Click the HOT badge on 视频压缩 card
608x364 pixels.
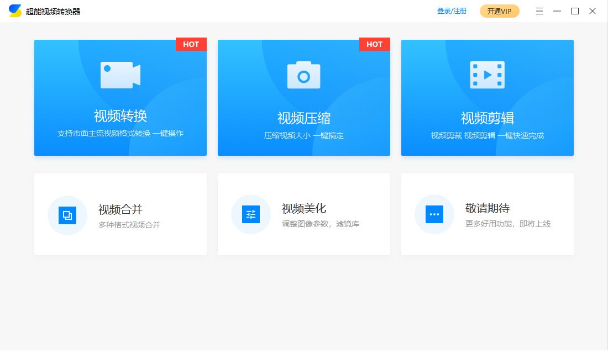(374, 44)
